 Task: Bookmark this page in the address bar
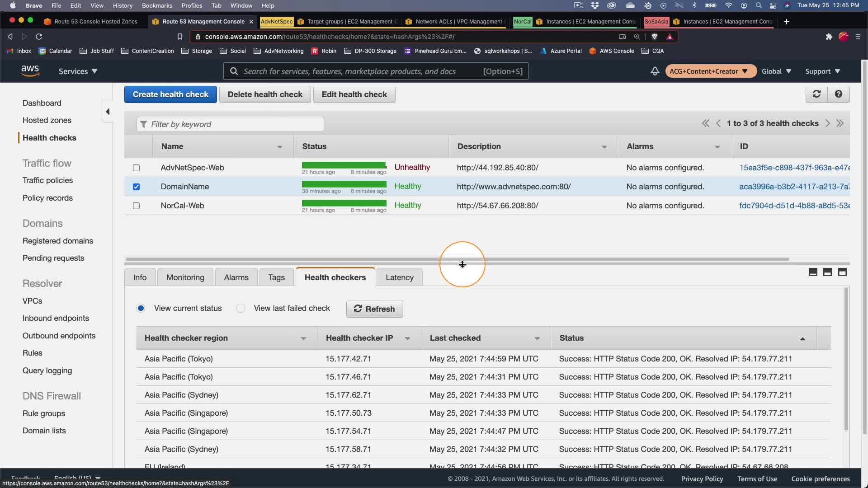pyautogui.click(x=180, y=37)
